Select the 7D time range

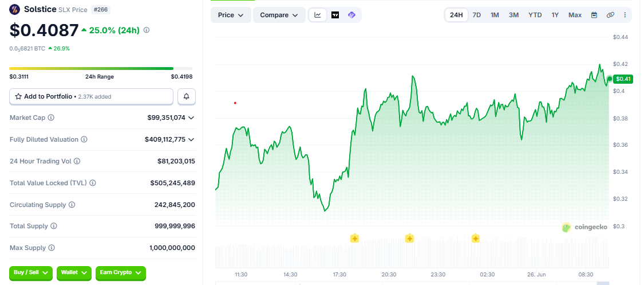pyautogui.click(x=477, y=15)
